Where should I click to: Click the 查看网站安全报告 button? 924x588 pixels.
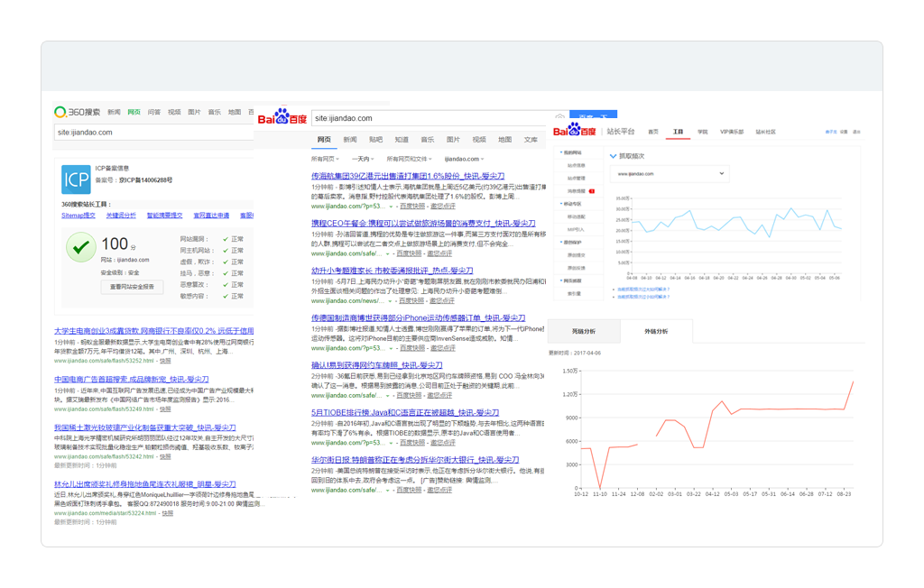[x=132, y=287]
